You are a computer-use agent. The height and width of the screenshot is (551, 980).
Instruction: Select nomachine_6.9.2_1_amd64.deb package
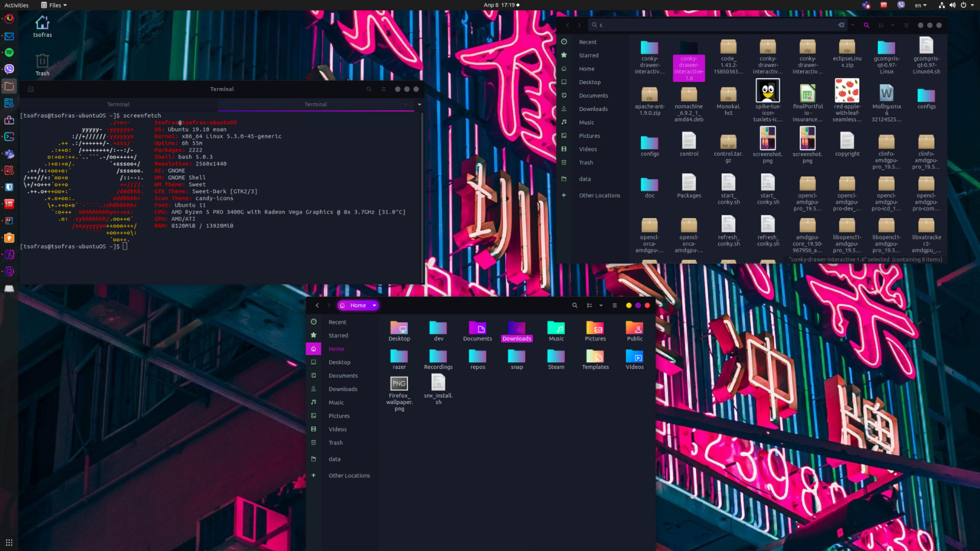point(688,104)
